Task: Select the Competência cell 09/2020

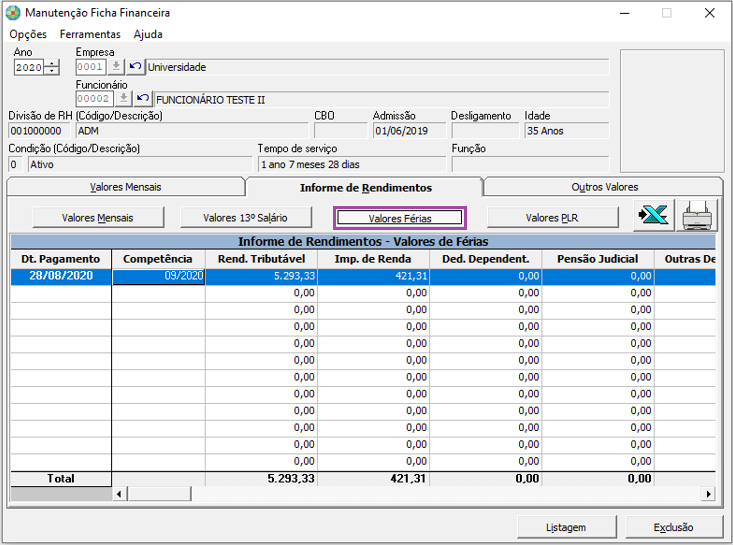Action: pos(158,276)
